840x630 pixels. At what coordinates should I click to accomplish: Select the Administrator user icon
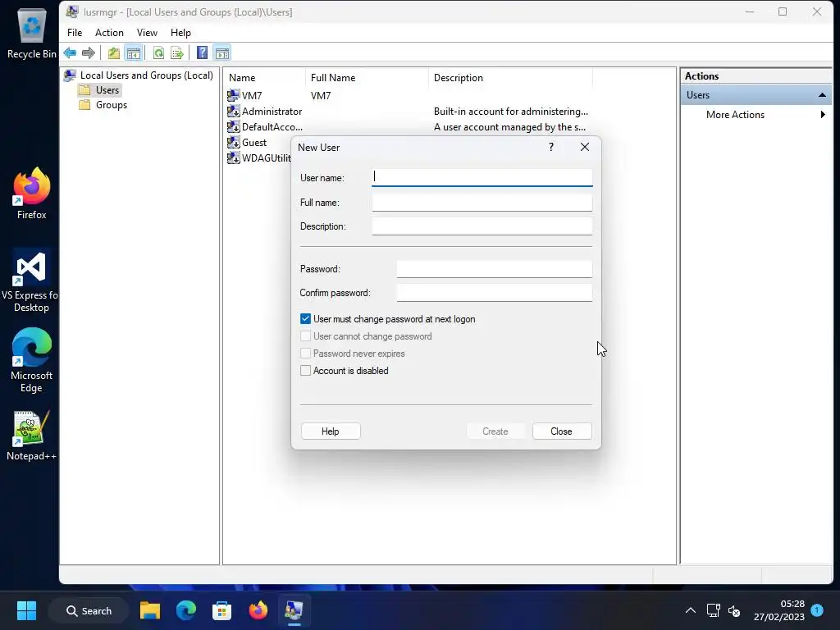(x=234, y=111)
